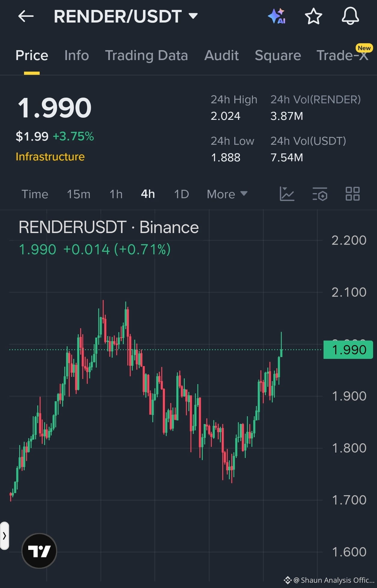
Task: Tap the +3.75% change value
Action: pos(73,136)
